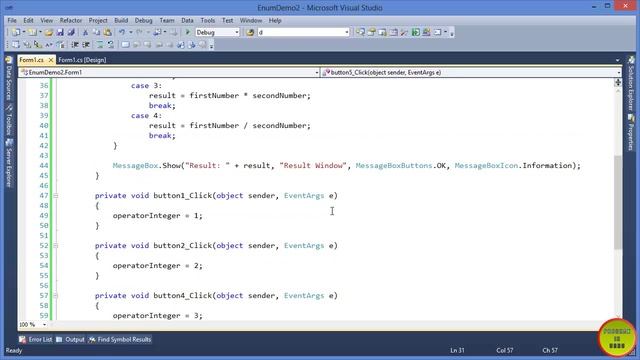The width and height of the screenshot is (640, 360).
Task: Expand the Server Explorer side tab
Action: point(9,164)
